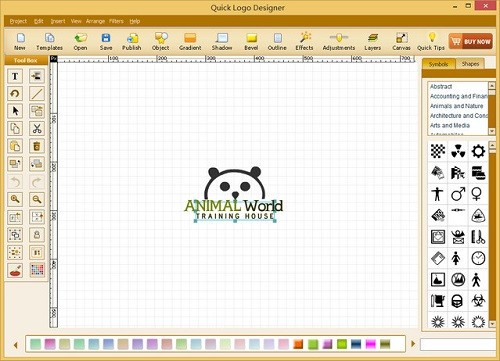This screenshot has width=500, height=361.
Task: Pick the gear symbol thumbnail
Action: tap(478, 152)
